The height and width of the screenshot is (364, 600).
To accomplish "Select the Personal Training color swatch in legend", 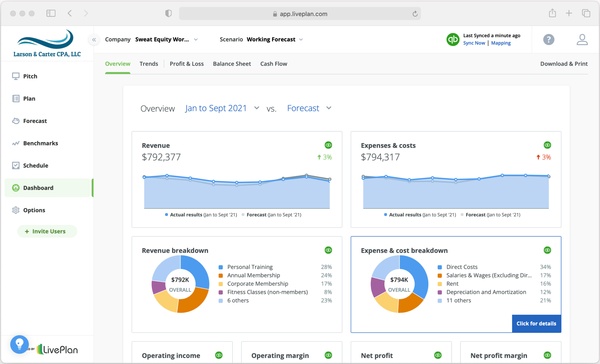I will tap(220, 267).
